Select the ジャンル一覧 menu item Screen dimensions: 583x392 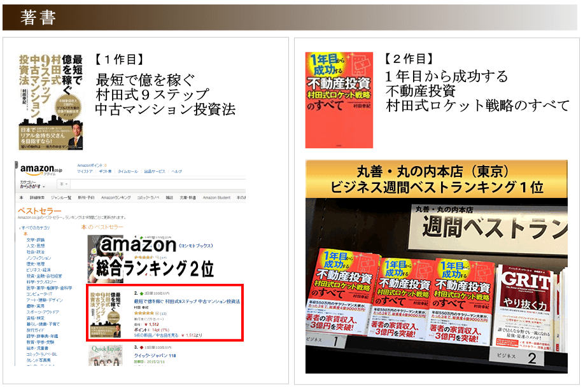61,197
